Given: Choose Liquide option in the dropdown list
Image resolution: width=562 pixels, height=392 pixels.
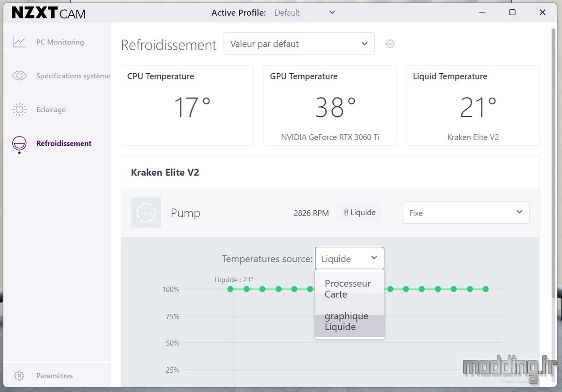Looking at the screenshot, I should (x=349, y=327).
